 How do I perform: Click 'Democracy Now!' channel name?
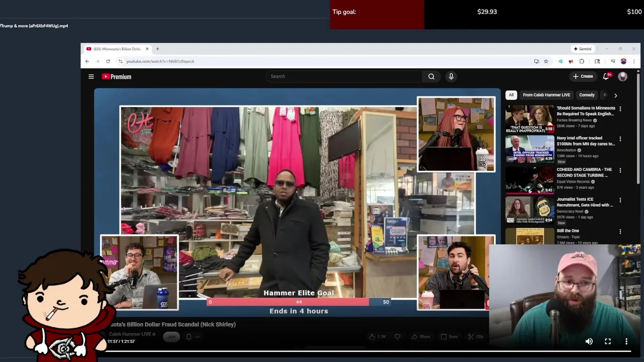click(570, 212)
